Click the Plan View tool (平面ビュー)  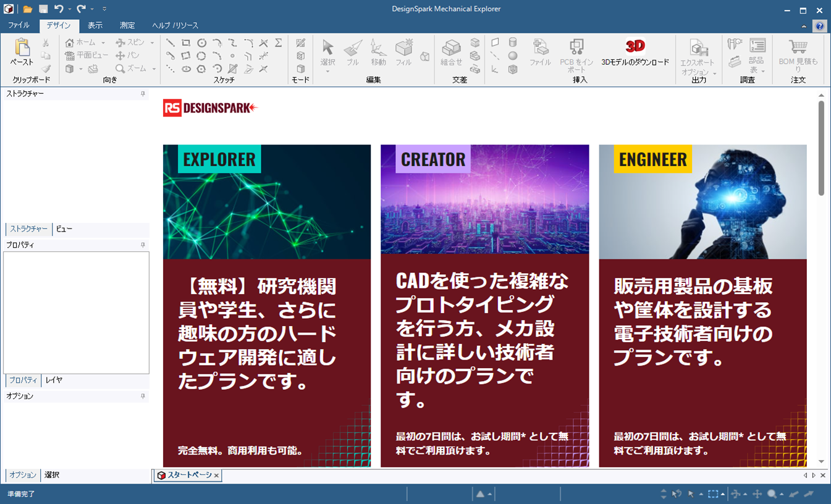click(x=86, y=56)
